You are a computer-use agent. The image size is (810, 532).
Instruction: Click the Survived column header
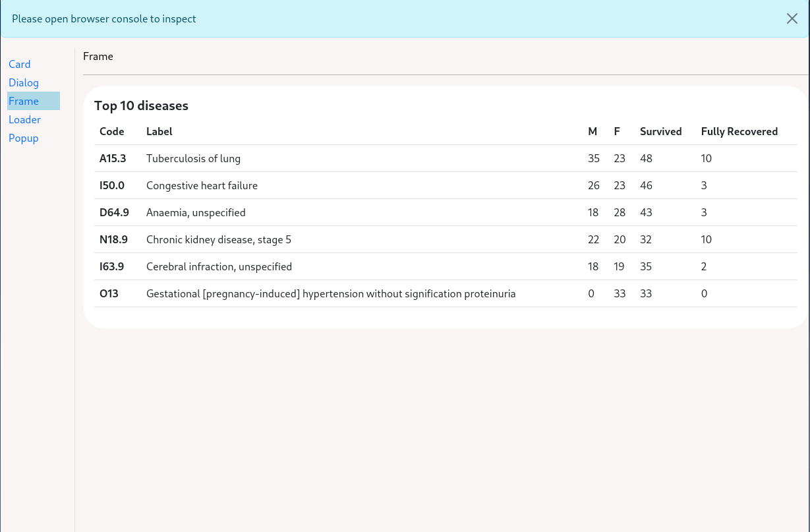point(660,131)
